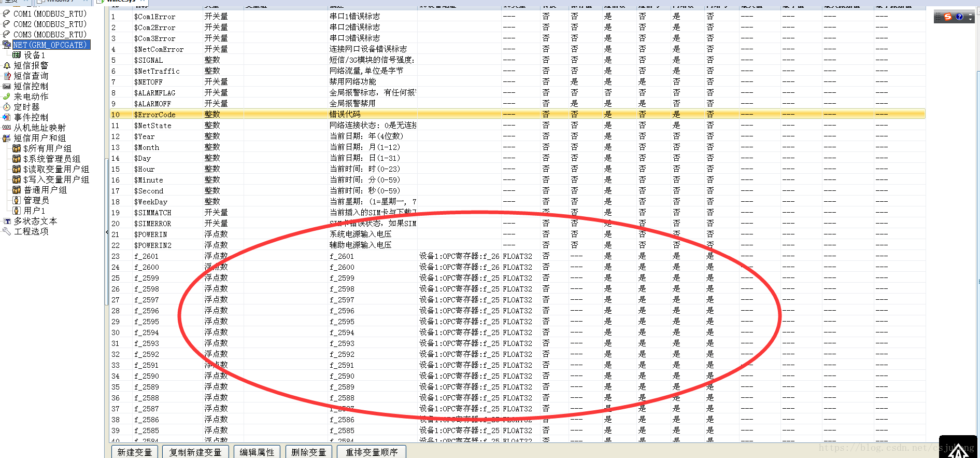
Task: Open 多状态文本 via its T icon
Action: [x=7, y=221]
